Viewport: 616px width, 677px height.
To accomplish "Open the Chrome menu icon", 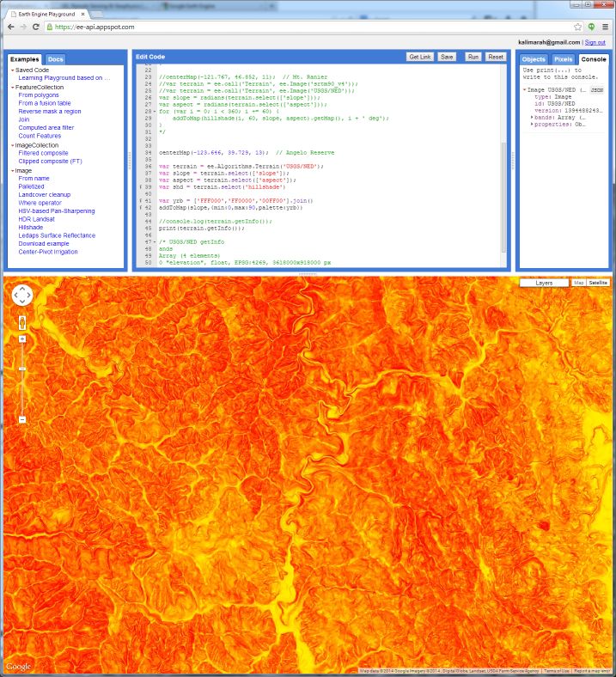I will point(605,27).
